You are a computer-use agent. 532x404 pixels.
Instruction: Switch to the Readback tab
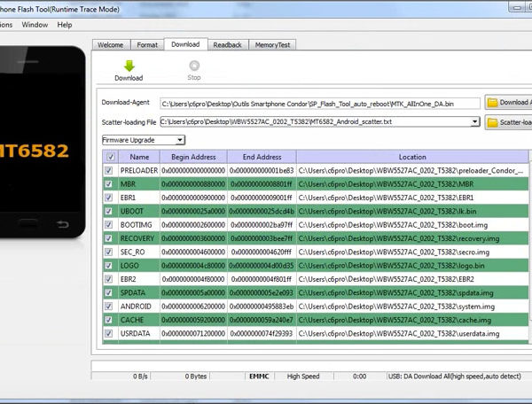pos(227,44)
